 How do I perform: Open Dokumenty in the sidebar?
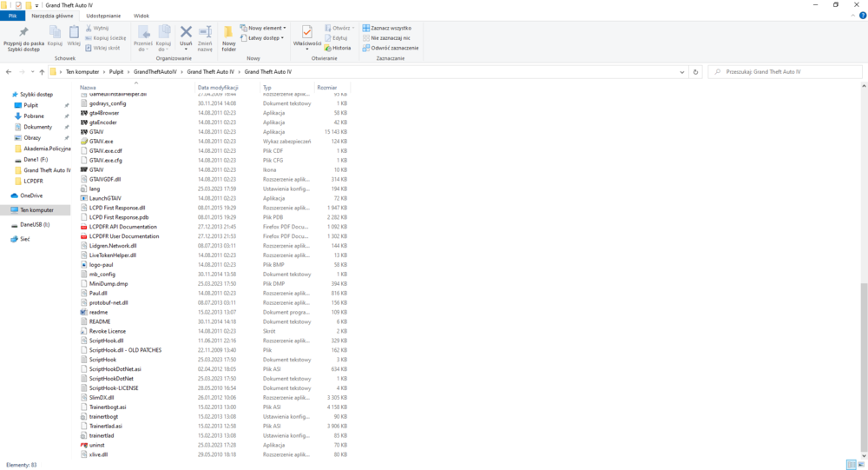pyautogui.click(x=37, y=127)
